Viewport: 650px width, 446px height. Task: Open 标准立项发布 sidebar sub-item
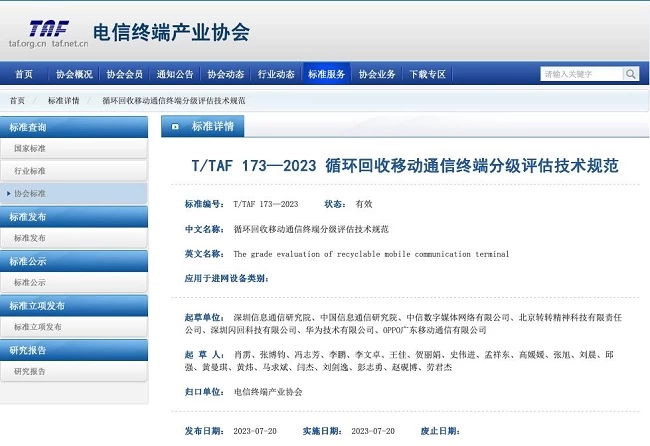pos(38,327)
